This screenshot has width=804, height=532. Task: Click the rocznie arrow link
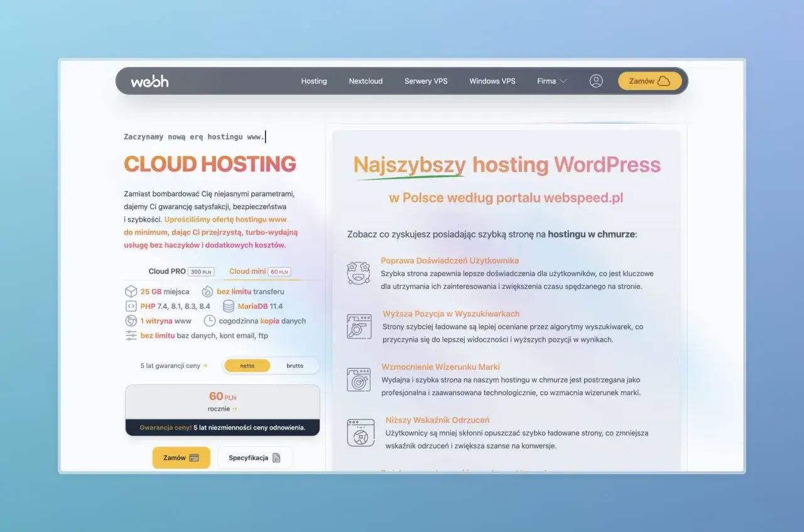click(x=222, y=409)
